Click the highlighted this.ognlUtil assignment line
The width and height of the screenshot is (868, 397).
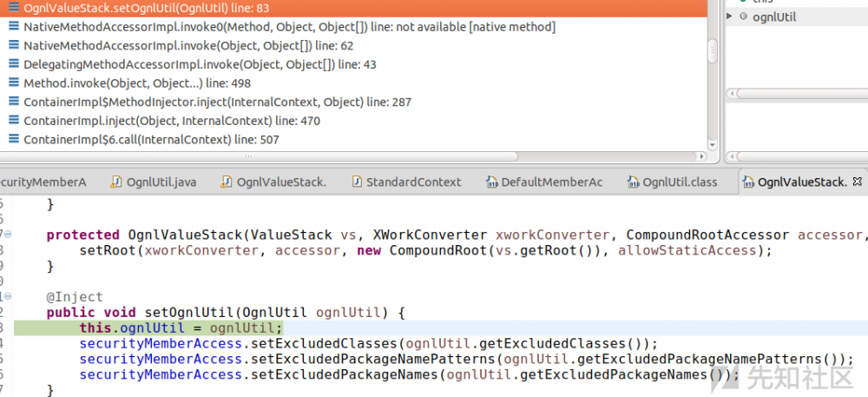point(181,328)
